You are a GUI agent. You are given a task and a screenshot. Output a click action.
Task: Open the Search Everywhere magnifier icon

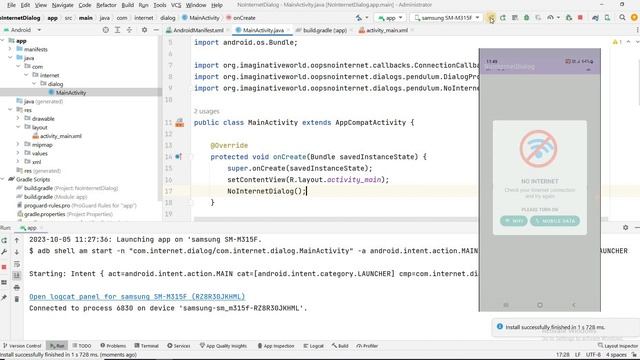pyautogui.click(x=622, y=18)
